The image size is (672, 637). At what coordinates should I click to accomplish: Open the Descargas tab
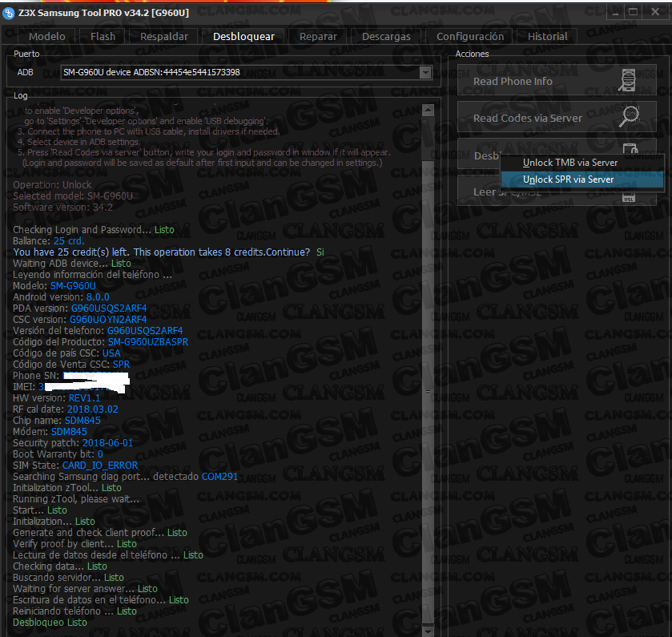[x=386, y=36]
